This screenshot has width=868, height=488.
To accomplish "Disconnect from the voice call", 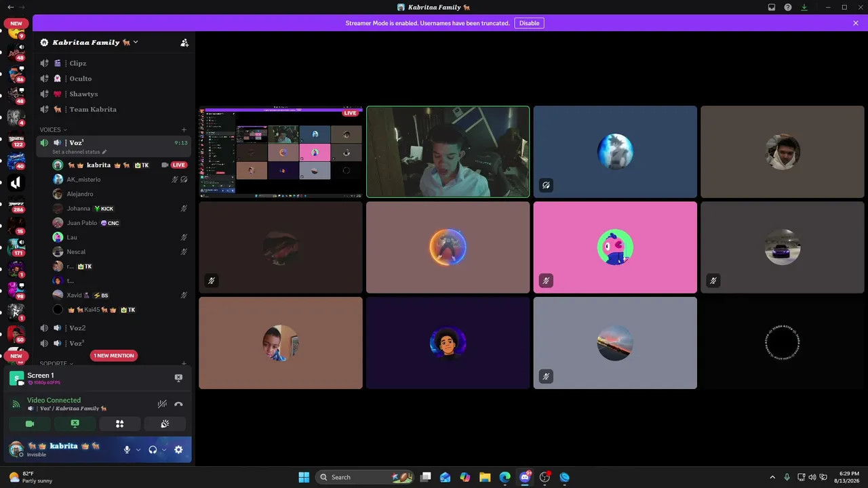I will [178, 404].
